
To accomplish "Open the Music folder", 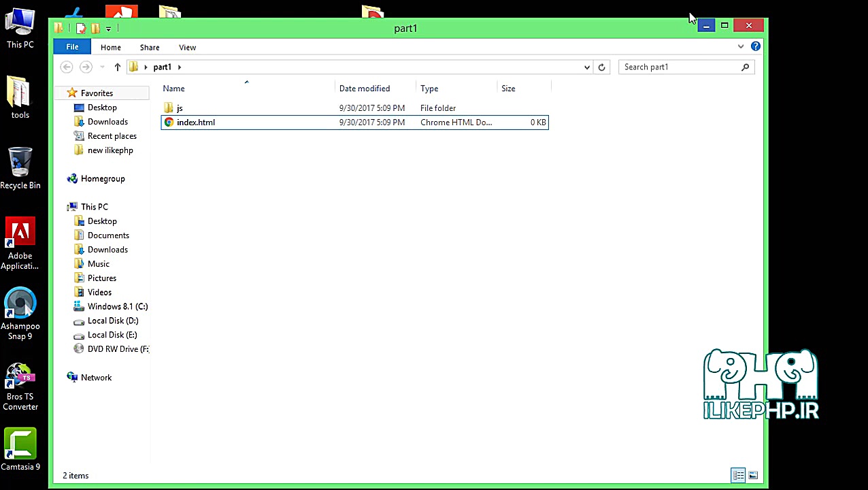I will (x=98, y=264).
